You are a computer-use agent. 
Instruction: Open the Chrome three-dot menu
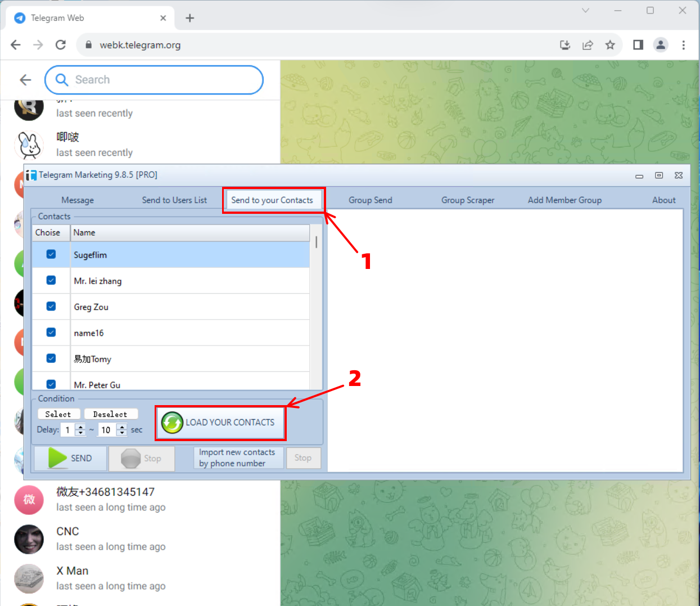[684, 45]
